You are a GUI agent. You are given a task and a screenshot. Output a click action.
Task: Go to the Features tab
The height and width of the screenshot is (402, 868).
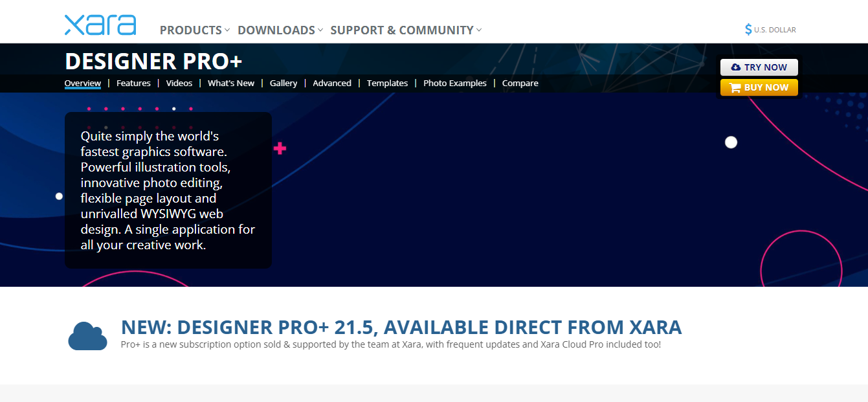click(x=133, y=83)
